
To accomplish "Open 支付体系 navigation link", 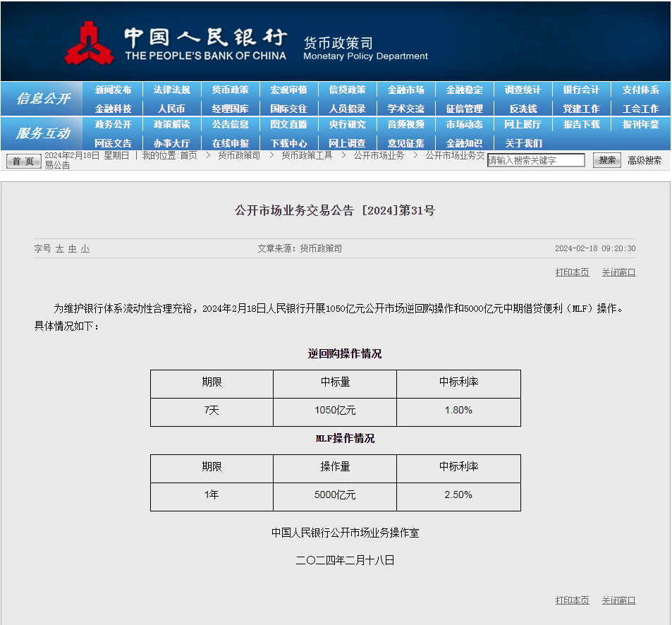I will [x=640, y=90].
